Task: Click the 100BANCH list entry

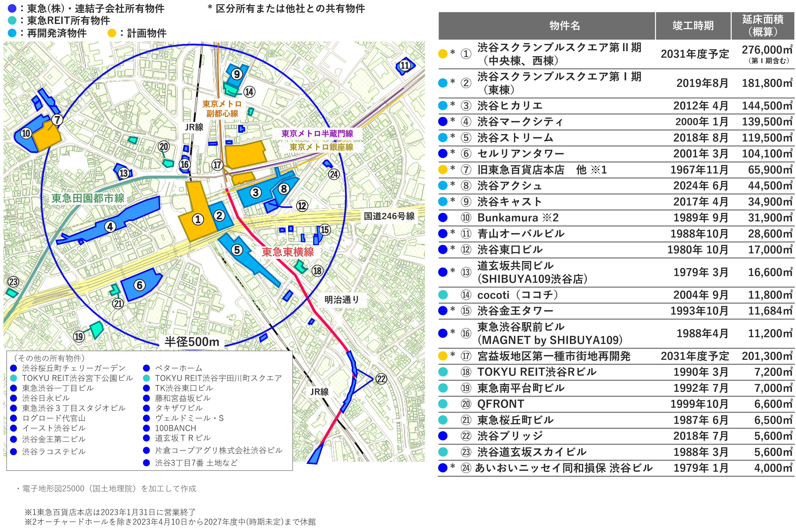Action: click(x=176, y=428)
